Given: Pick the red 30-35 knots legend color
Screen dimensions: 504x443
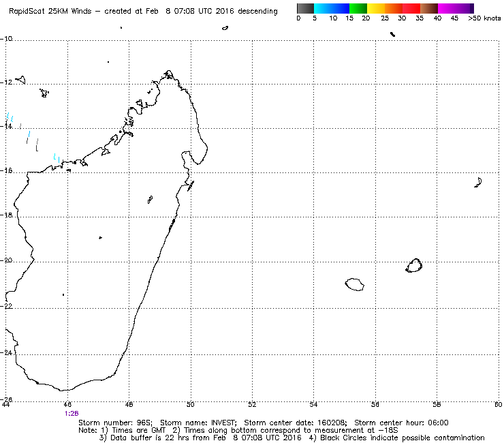Looking at the screenshot, I should [411, 8].
